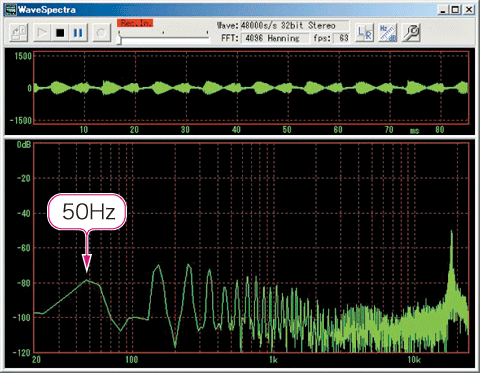Click the 40 ms time axis label
This screenshot has width=480, height=373.
coord(236,130)
